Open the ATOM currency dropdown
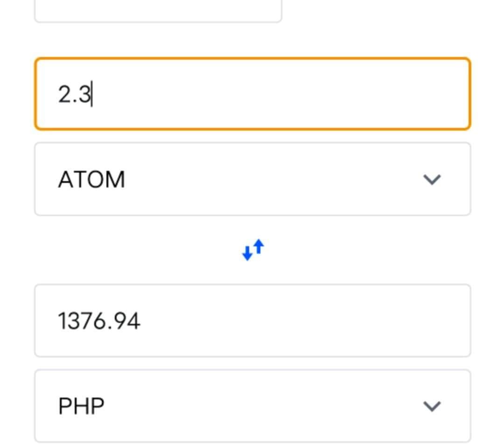This screenshot has width=504, height=447. tap(252, 179)
